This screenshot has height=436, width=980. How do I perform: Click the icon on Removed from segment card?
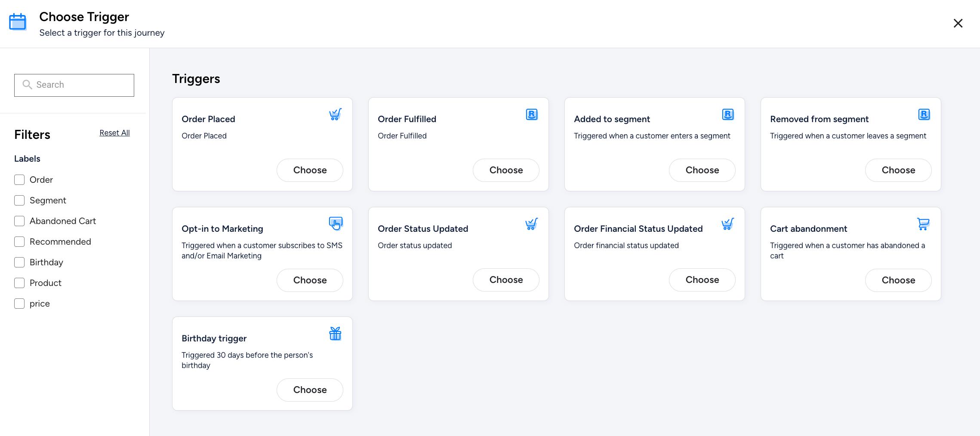click(924, 114)
